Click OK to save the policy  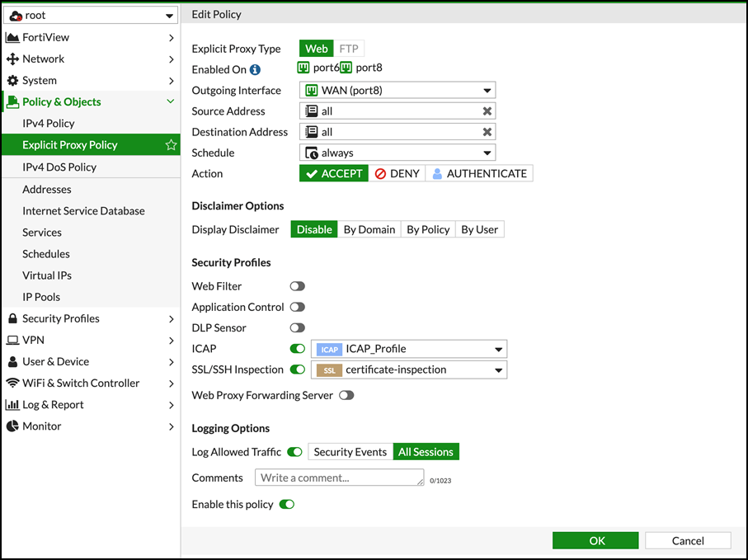tap(595, 540)
